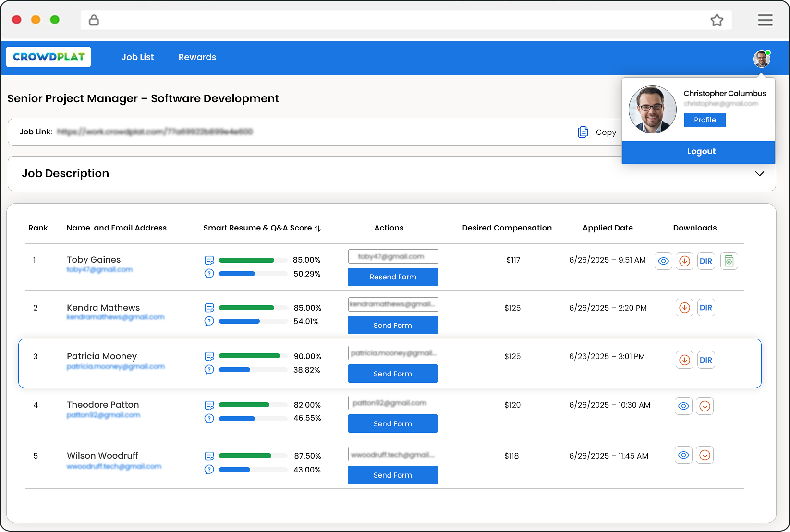Viewport: 790px width, 532px height.
Task: Click the eye icon for Wilson Woodruff
Action: click(683, 455)
